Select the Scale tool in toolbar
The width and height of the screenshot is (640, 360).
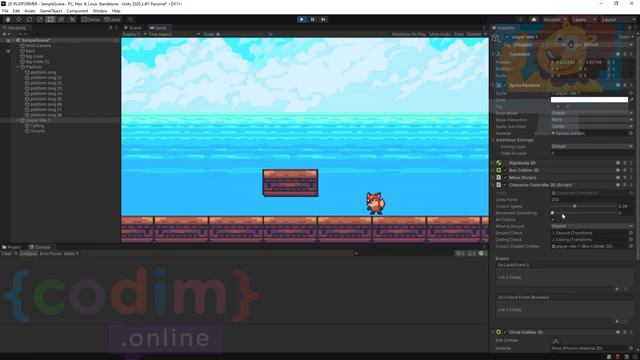(40, 19)
